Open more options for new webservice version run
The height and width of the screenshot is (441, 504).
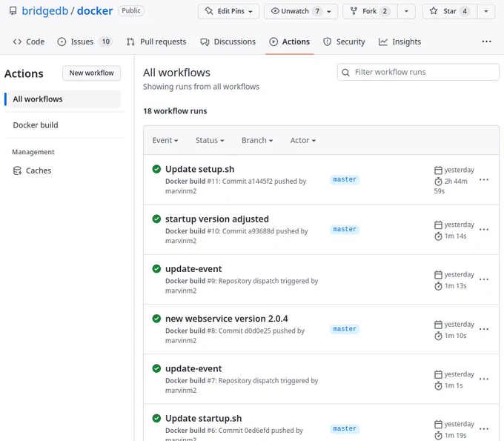click(484, 329)
